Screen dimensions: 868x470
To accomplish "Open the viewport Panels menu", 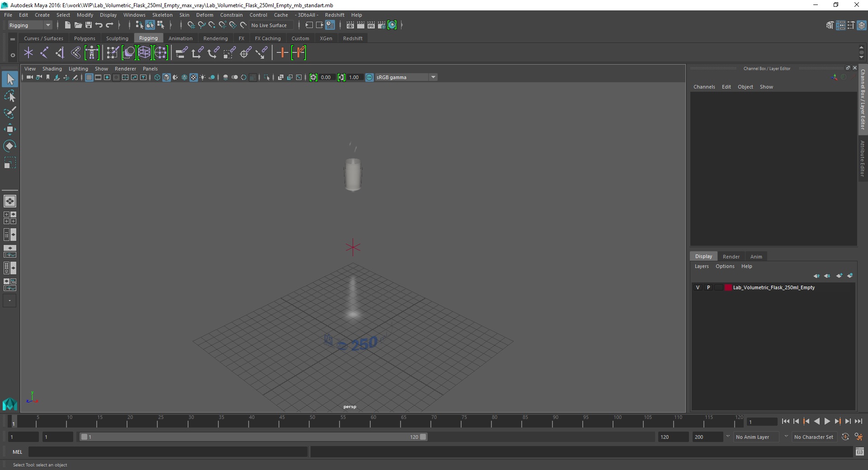I will pyautogui.click(x=150, y=69).
